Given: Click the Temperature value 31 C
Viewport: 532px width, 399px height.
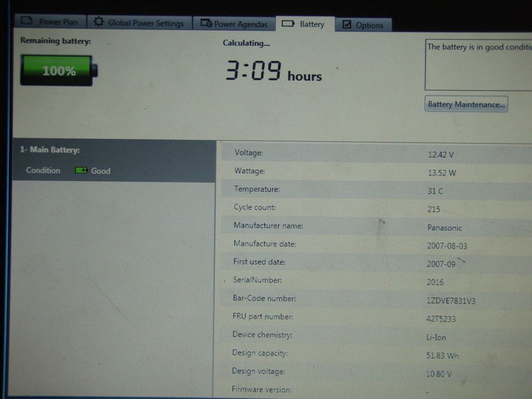Looking at the screenshot, I should (435, 191).
